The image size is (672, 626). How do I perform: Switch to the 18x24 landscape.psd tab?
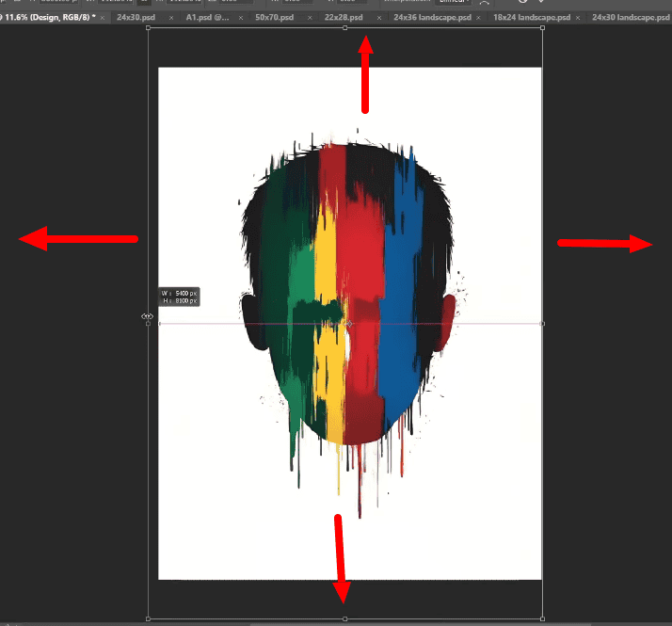point(531,18)
